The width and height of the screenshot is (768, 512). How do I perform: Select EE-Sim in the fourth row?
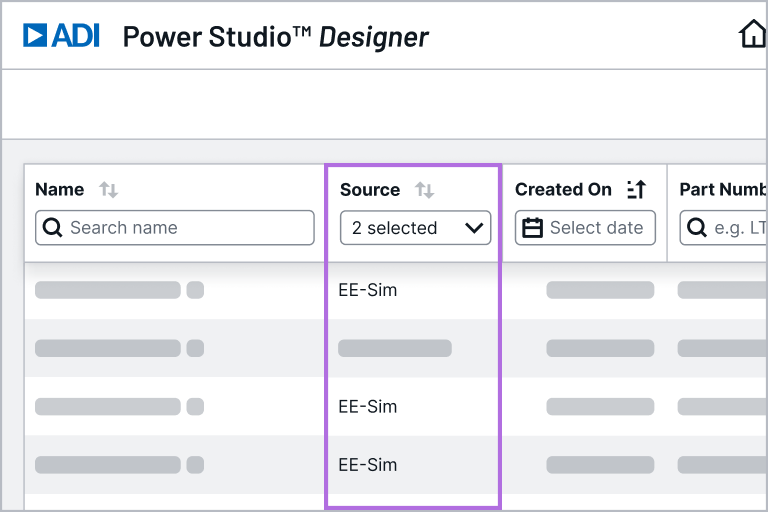pyautogui.click(x=368, y=465)
